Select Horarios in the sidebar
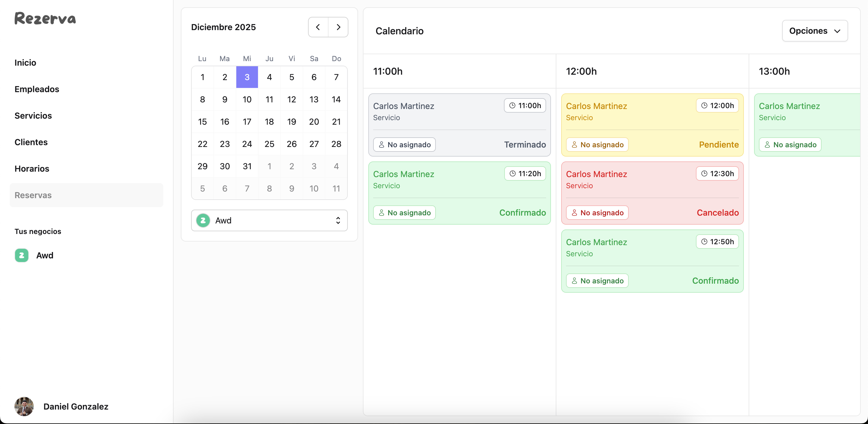The image size is (868, 424). (x=32, y=168)
